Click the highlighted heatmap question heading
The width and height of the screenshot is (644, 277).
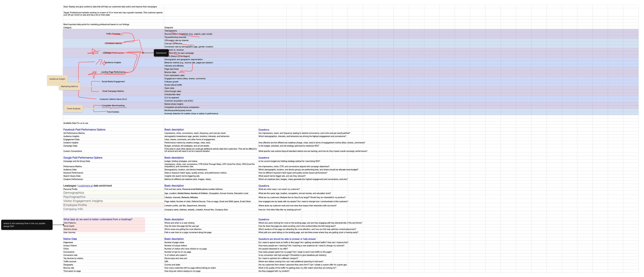pyautogui.click(x=98, y=220)
